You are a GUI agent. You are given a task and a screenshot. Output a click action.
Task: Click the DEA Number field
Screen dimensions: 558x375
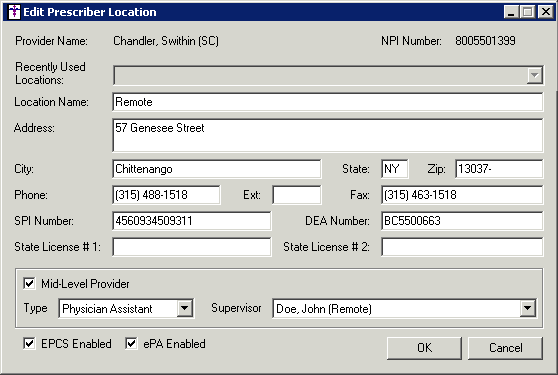click(462, 221)
